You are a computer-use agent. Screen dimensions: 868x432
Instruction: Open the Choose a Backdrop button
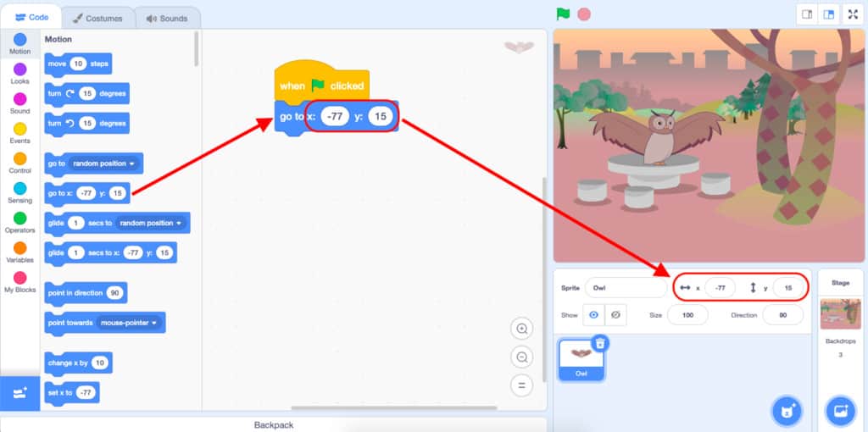[x=840, y=412]
